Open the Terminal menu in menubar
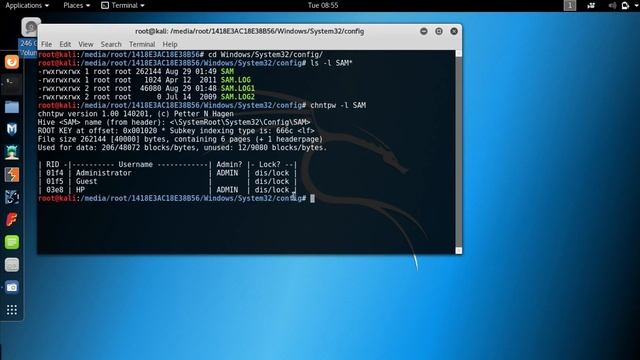 tap(142, 44)
